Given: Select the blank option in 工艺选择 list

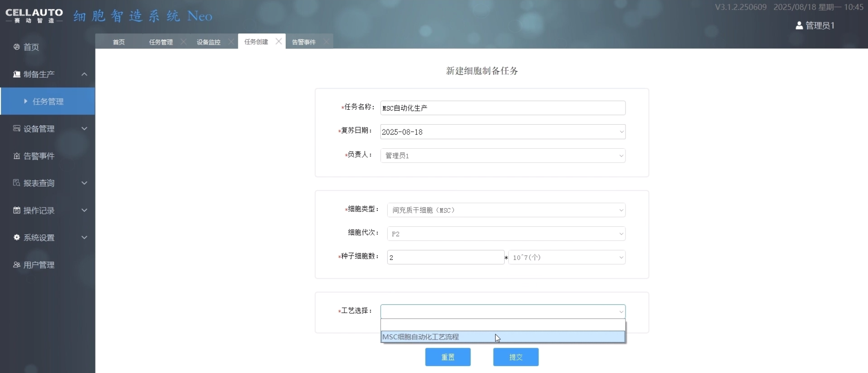Looking at the screenshot, I should [x=503, y=325].
